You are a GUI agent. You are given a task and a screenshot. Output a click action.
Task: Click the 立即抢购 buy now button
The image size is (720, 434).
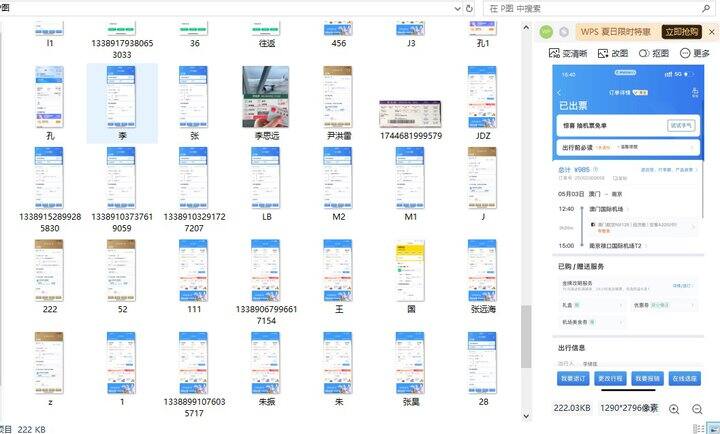coord(681,31)
